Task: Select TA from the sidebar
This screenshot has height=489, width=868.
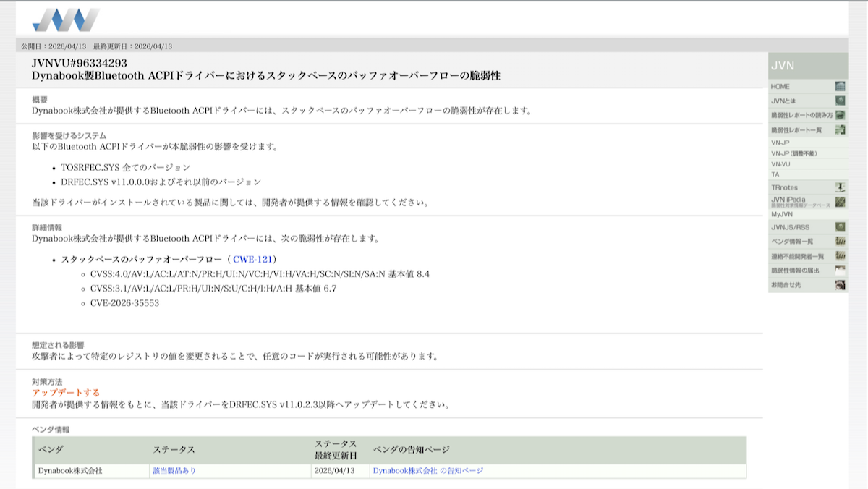Action: coord(774,175)
